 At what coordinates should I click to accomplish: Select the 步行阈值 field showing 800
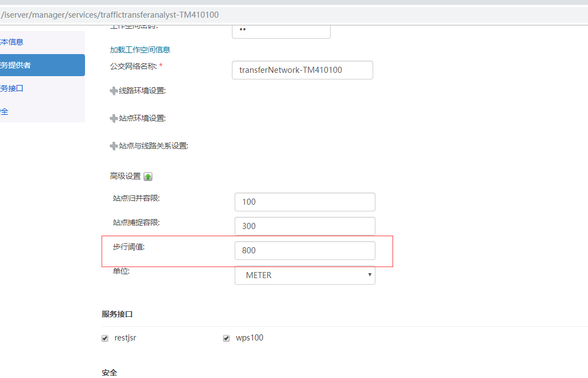305,251
